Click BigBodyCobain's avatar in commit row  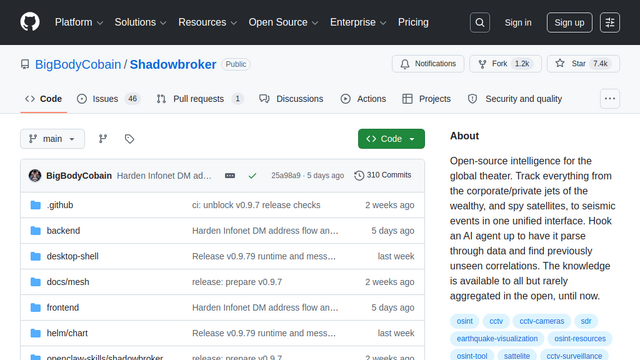click(x=35, y=176)
